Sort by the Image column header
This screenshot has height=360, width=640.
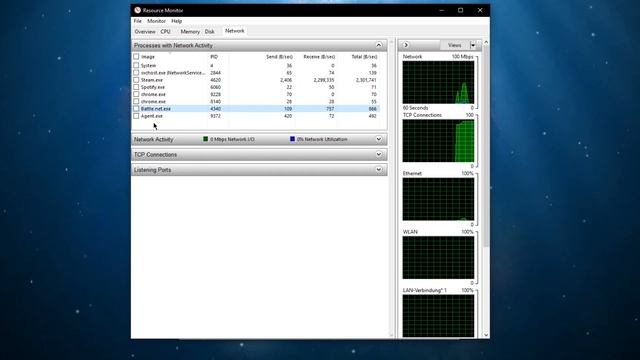(x=148, y=57)
